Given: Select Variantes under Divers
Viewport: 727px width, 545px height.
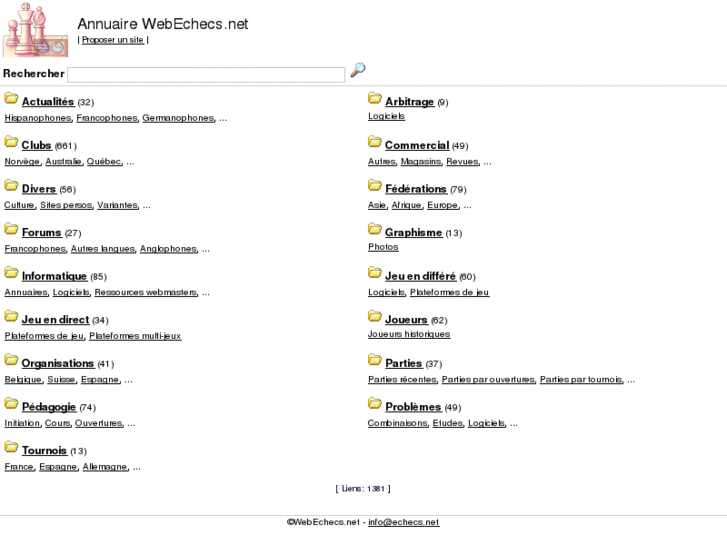Looking at the screenshot, I should coord(117,205).
